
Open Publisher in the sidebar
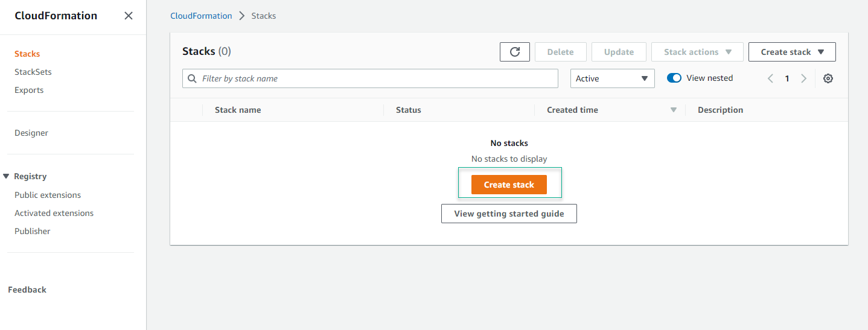pyautogui.click(x=33, y=231)
